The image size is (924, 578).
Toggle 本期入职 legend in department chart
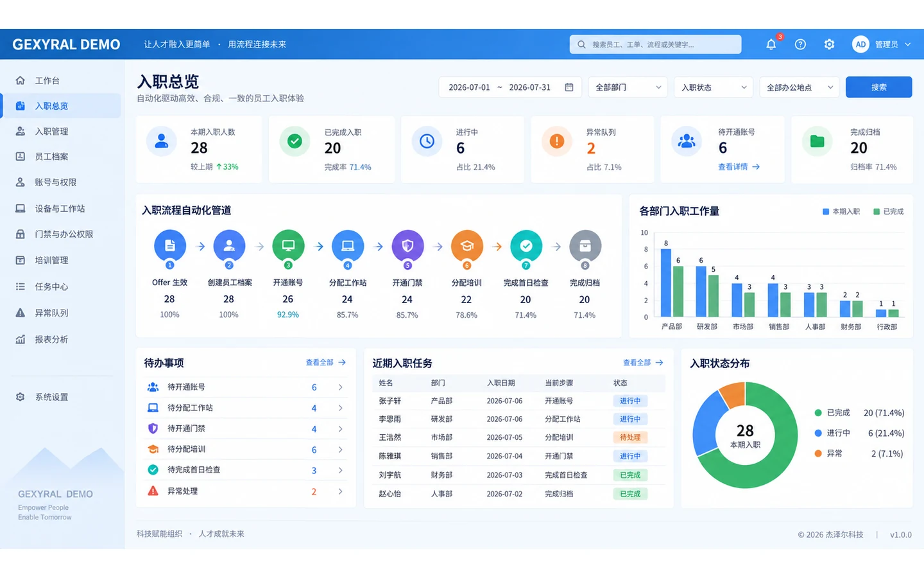(x=841, y=211)
